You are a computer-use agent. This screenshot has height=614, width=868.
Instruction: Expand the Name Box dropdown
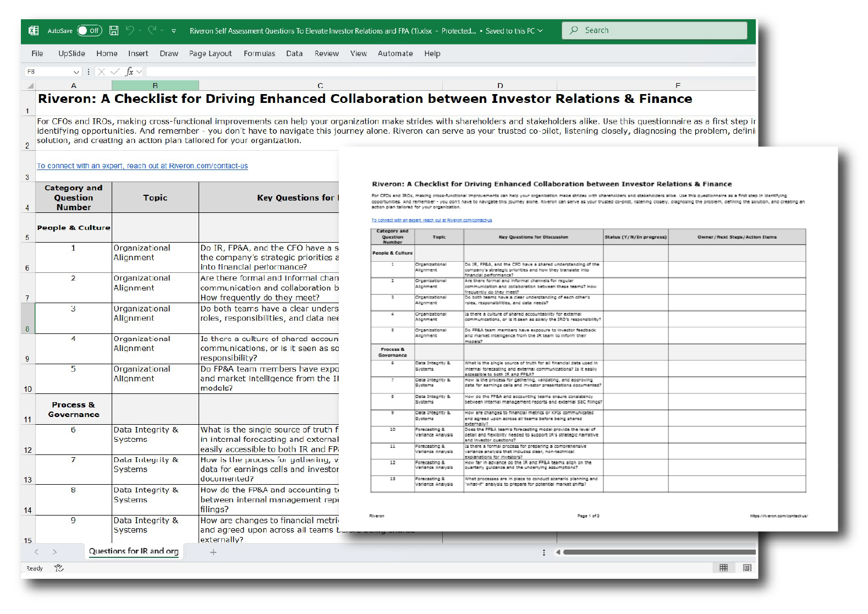[x=76, y=72]
